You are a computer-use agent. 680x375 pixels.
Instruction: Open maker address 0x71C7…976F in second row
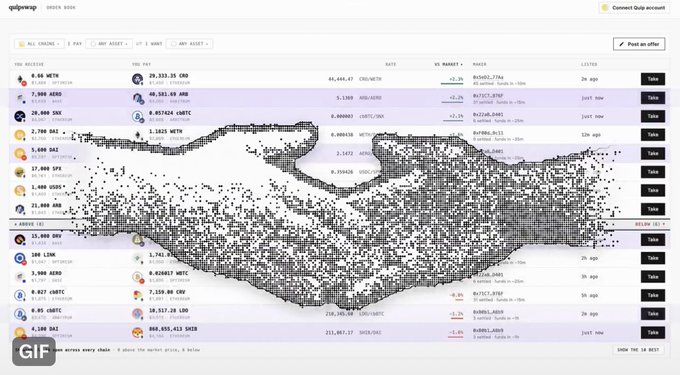coord(488,96)
